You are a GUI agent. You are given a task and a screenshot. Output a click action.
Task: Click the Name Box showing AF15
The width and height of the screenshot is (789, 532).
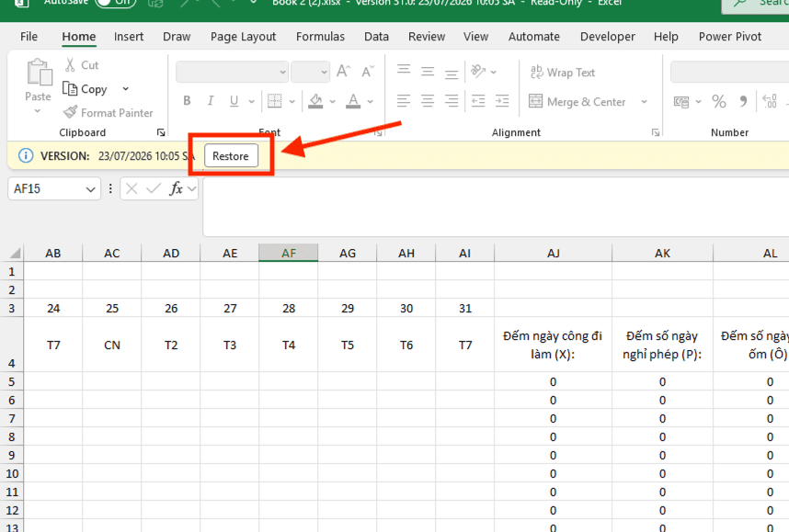tap(46, 189)
